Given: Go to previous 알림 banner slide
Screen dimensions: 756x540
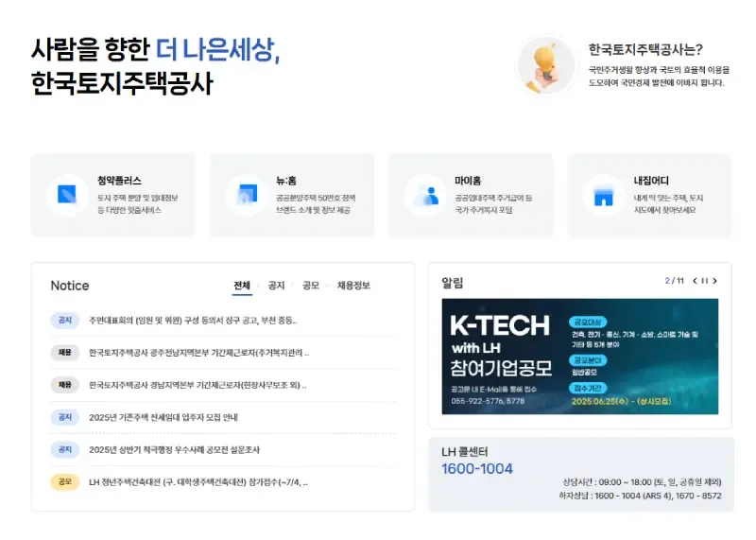Looking at the screenshot, I should tap(695, 281).
